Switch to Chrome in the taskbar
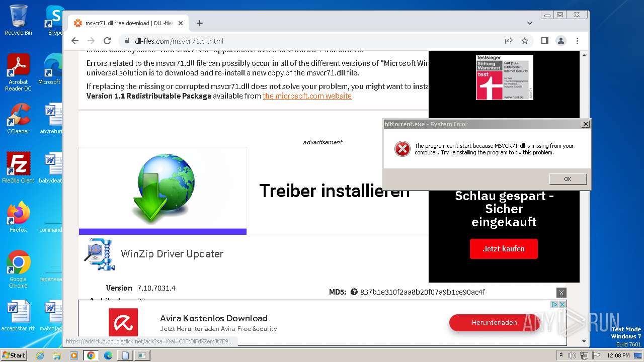 point(91,355)
